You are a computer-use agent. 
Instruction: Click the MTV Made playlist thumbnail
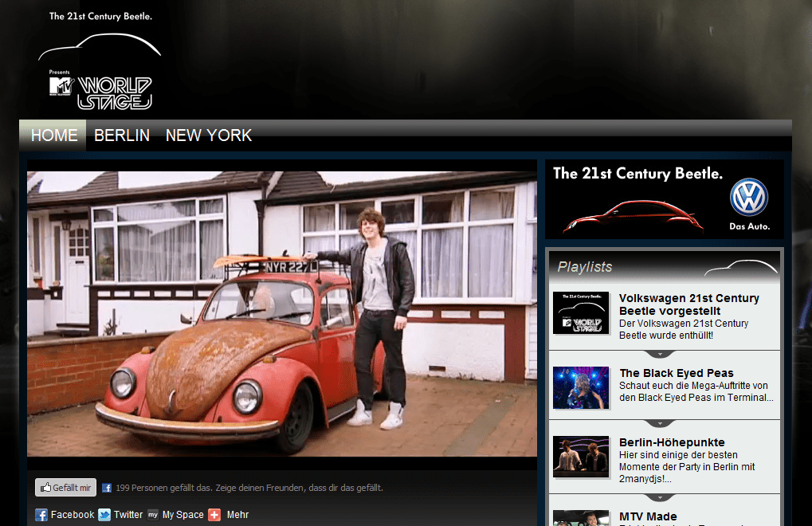coord(581,518)
